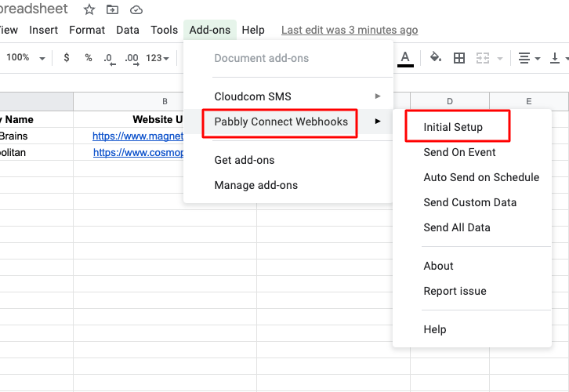Click the spreadsheet title
The image size is (569, 392).
(34, 9)
